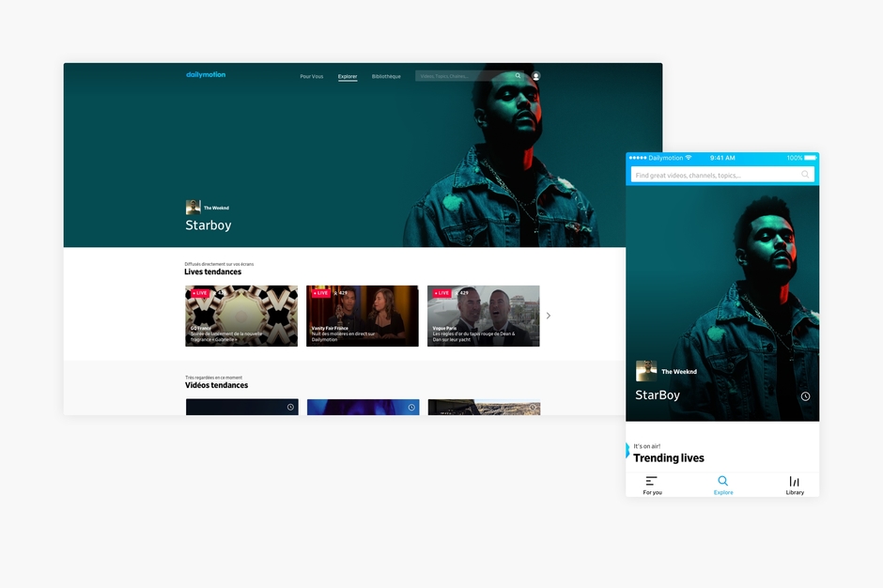This screenshot has width=883, height=588.
Task: Click watch later clock on first trending video
Action: pyautogui.click(x=290, y=408)
